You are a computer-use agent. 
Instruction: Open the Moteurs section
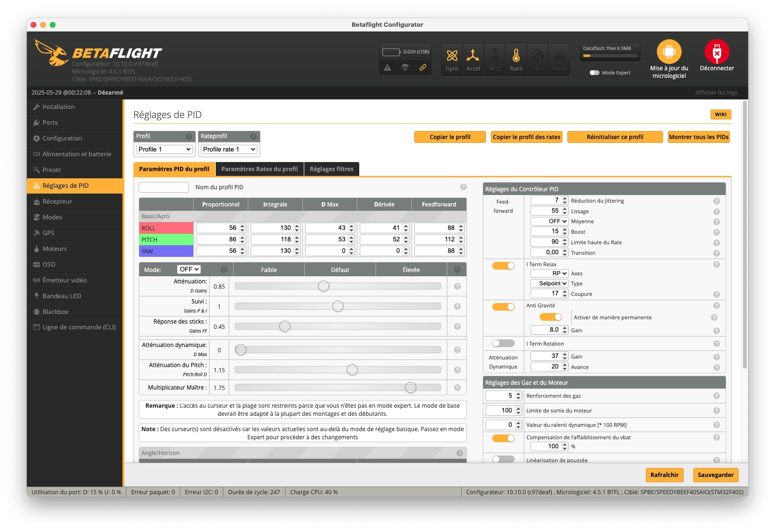pyautogui.click(x=75, y=249)
